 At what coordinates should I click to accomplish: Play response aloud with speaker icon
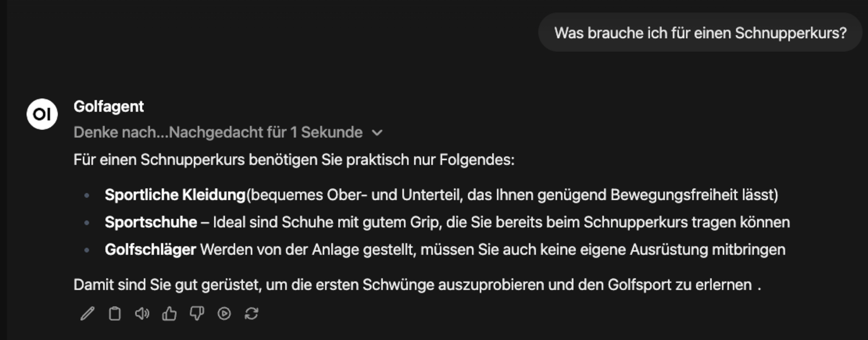tap(142, 314)
